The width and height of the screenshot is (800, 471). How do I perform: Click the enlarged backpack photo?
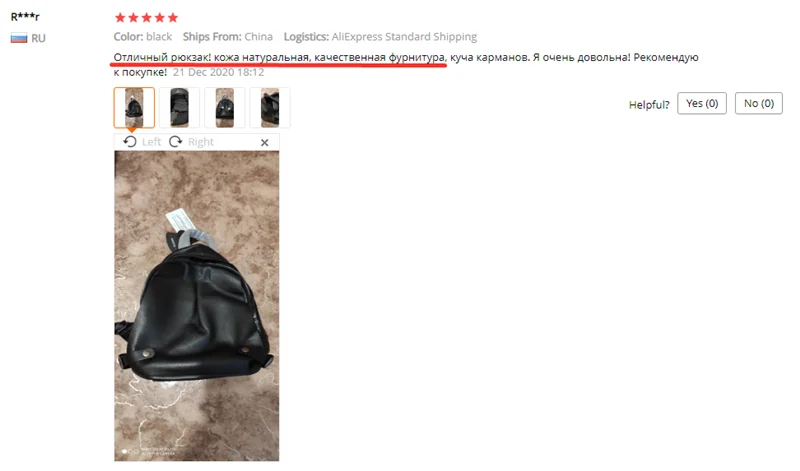coord(196,306)
